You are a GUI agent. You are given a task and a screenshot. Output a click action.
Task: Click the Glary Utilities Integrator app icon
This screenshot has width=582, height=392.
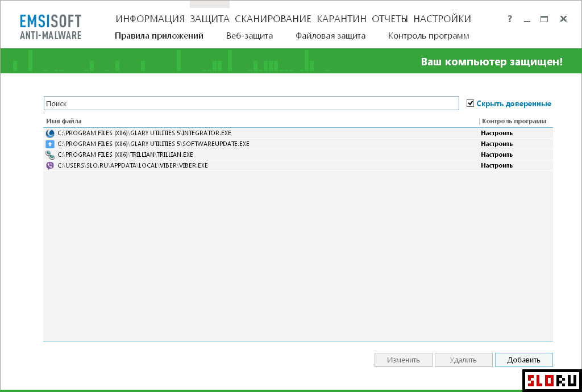tap(50, 133)
